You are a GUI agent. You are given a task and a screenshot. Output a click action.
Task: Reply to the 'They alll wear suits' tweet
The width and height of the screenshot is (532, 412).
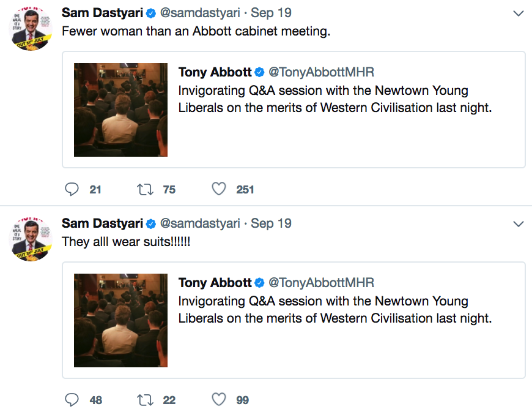coord(72,400)
